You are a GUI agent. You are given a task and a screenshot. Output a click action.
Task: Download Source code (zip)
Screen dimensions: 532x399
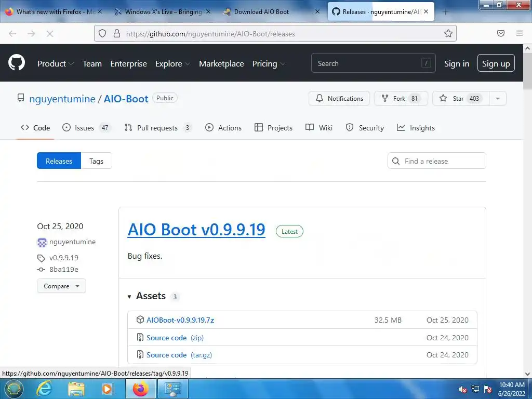pyautogui.click(x=175, y=338)
